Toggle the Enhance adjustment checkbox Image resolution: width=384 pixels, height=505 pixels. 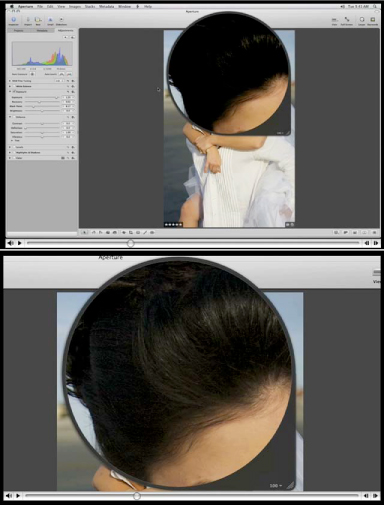14,117
